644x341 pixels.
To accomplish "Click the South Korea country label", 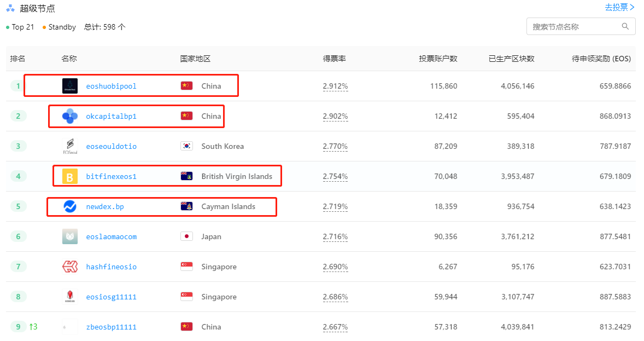I will [x=222, y=146].
